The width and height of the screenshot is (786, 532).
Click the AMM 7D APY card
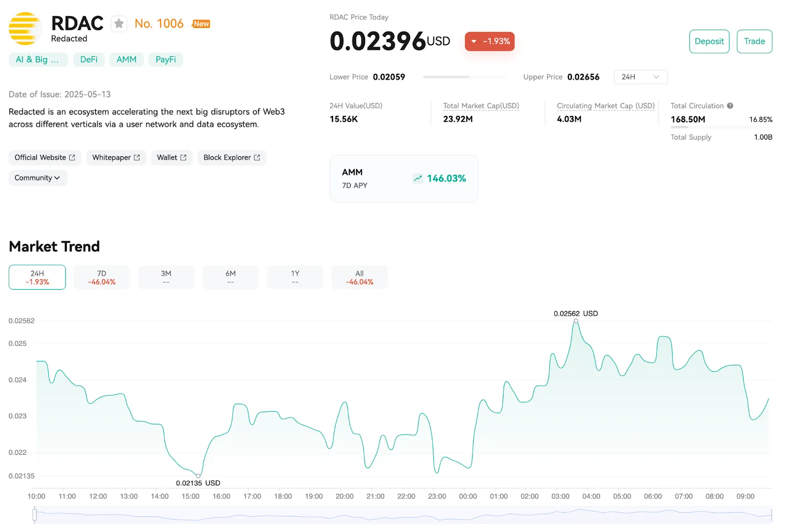[x=404, y=178]
